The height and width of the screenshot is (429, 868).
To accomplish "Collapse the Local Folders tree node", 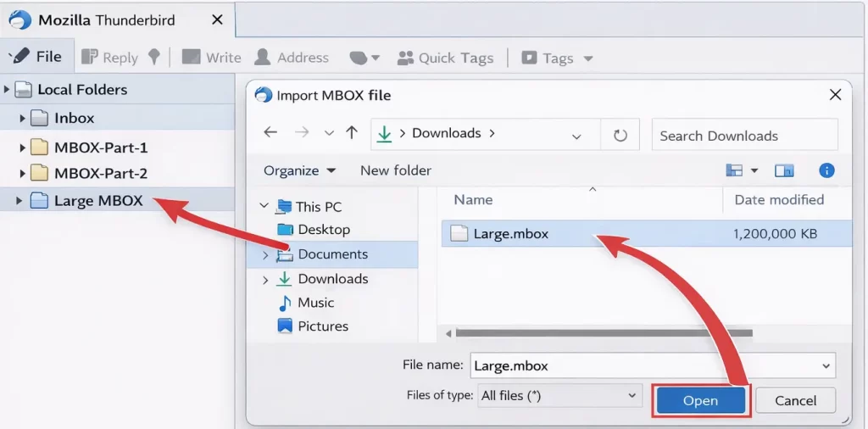I will click(7, 89).
